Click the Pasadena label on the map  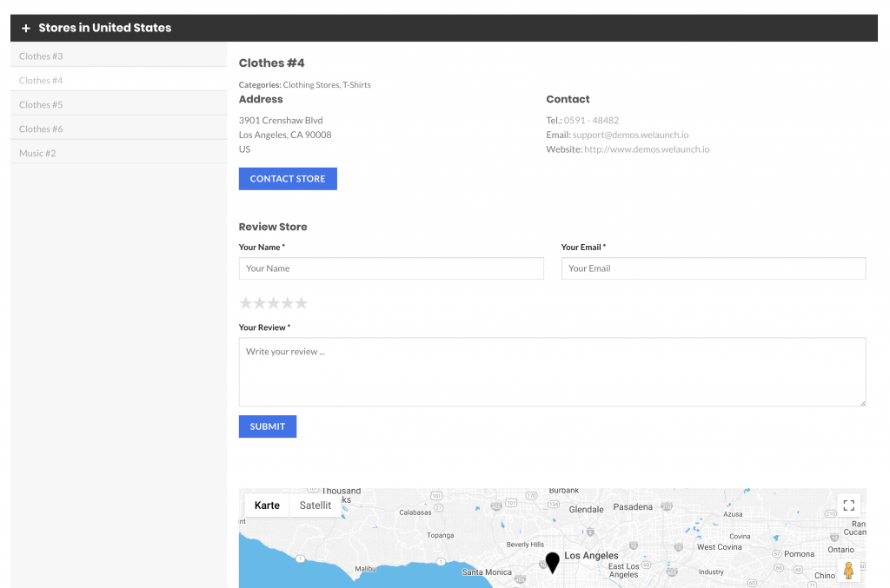633,507
